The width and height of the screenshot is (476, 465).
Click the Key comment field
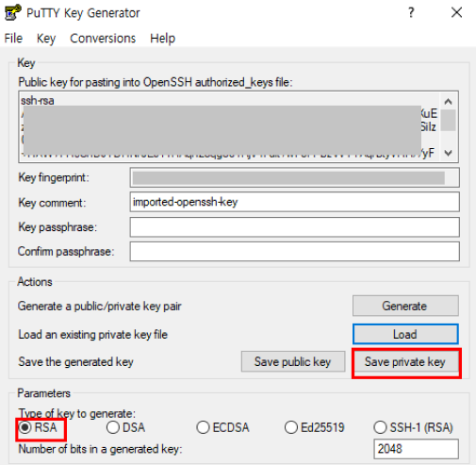[x=295, y=202]
